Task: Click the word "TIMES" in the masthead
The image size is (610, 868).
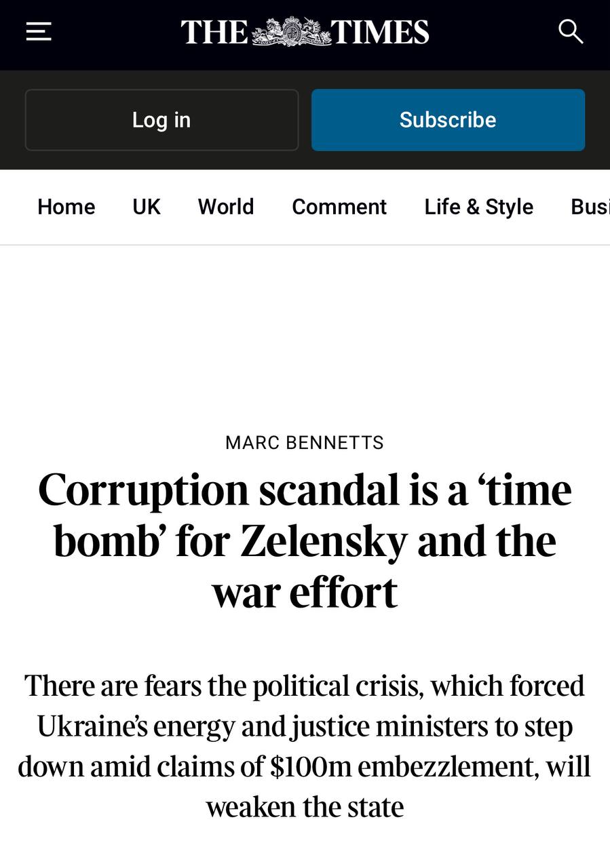Action: (380, 33)
